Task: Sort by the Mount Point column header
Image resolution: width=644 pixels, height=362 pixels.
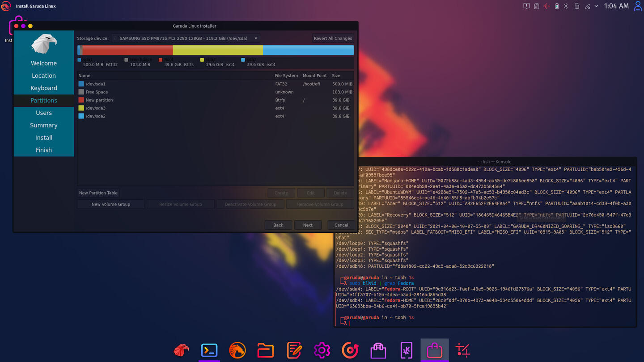Action: [315, 76]
